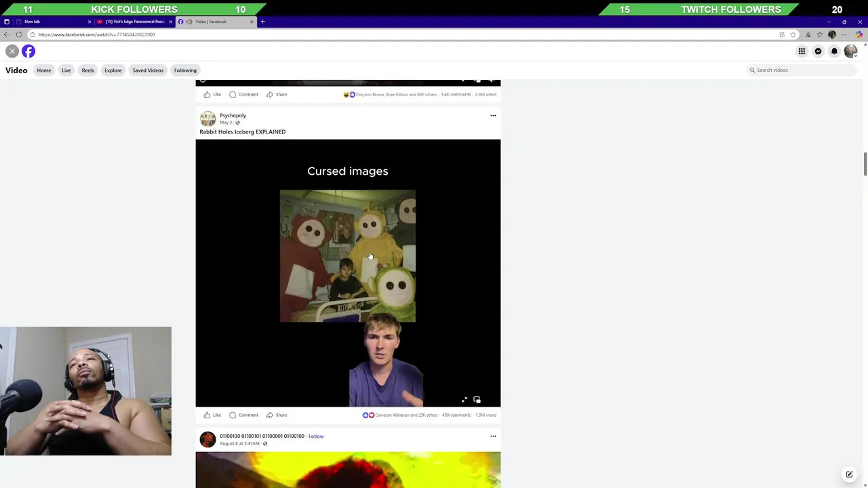This screenshot has height=488, width=868.
Task: Open the reading view icon in address bar
Action: coord(782,35)
